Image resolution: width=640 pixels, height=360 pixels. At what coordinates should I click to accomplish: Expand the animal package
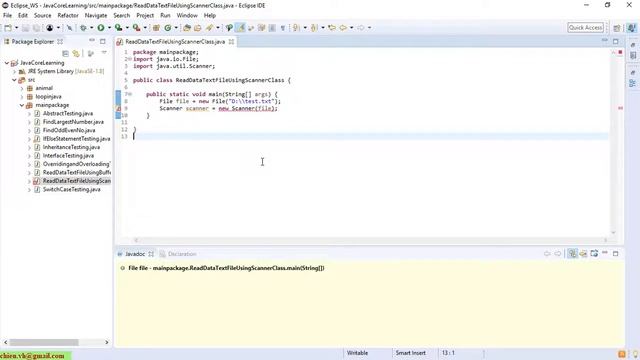pyautogui.click(x=22, y=88)
